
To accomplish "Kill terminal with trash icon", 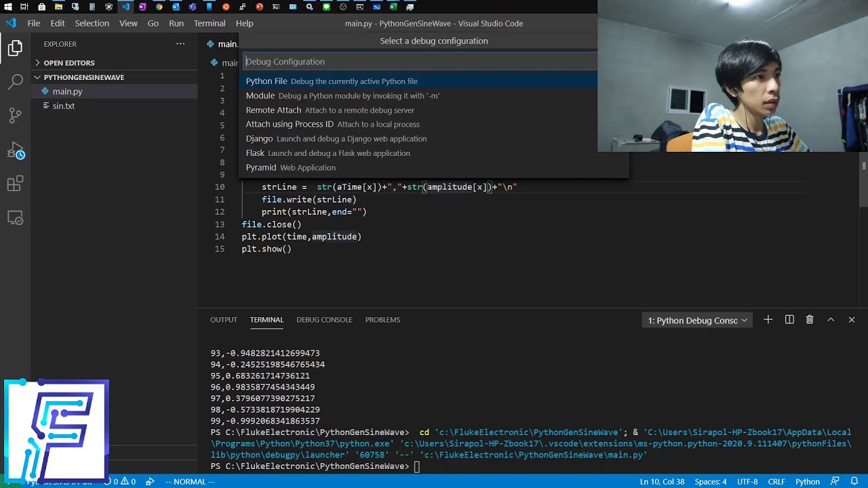I will (x=810, y=320).
